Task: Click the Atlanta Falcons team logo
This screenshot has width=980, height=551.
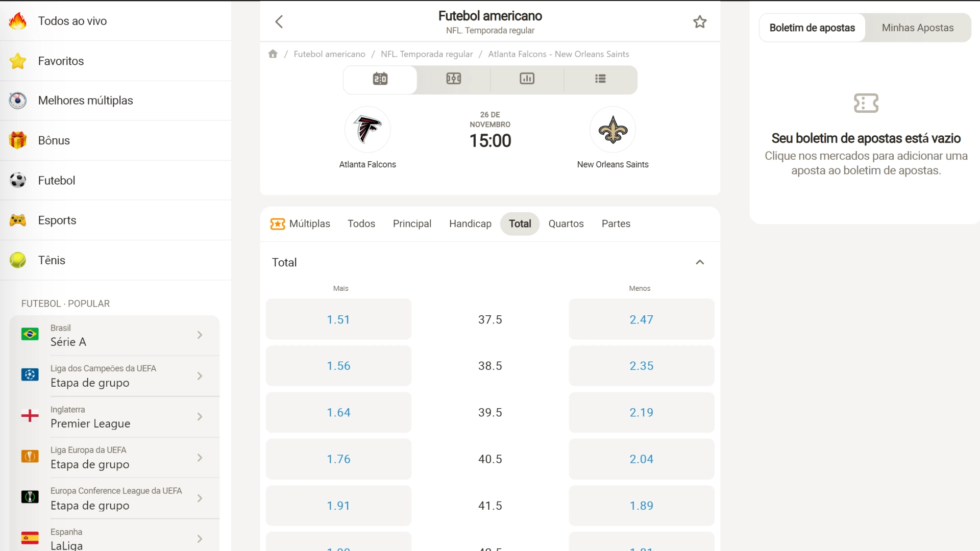Action: tap(367, 130)
